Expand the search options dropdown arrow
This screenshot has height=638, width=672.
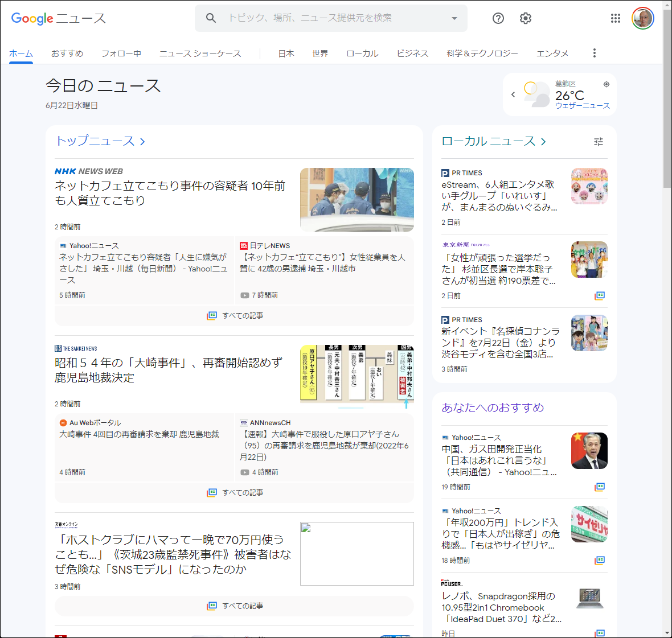[454, 18]
